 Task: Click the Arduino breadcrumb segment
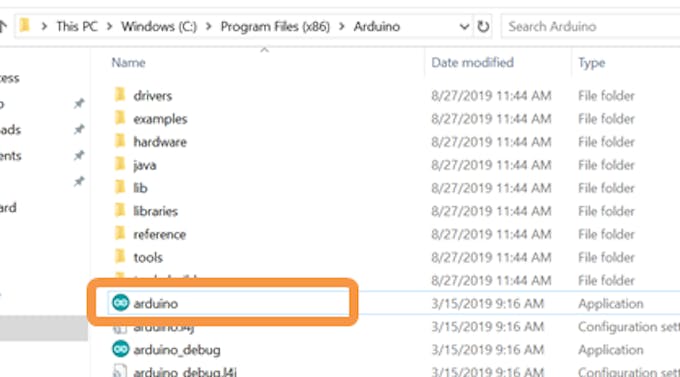(x=376, y=26)
